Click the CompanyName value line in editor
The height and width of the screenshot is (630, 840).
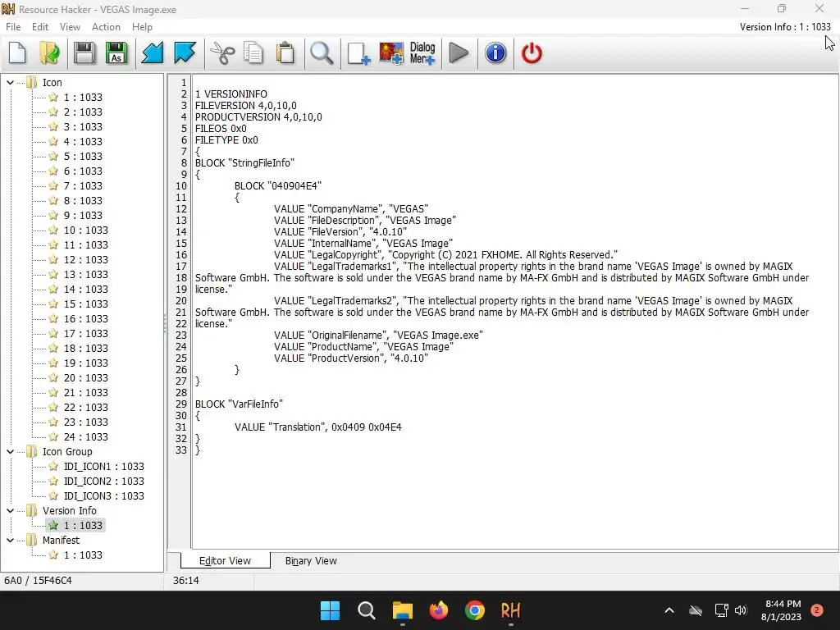(351, 209)
